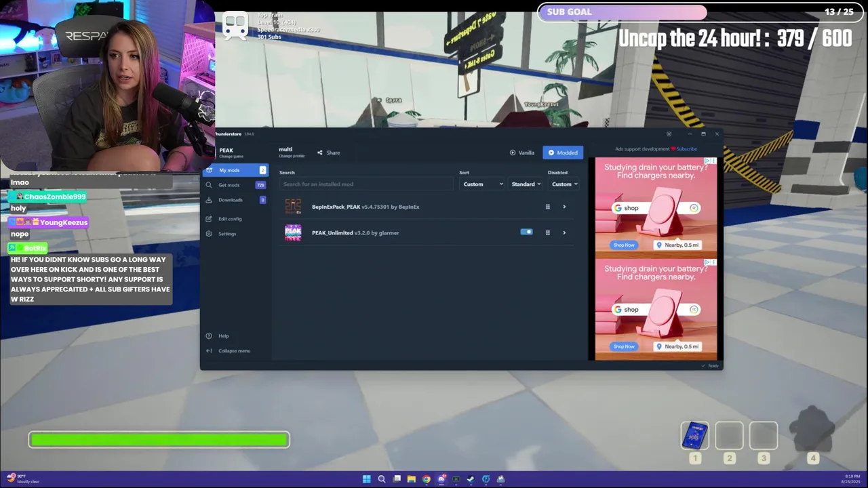Click the Help question mark icon
This screenshot has width=868, height=488.
pos(209,336)
